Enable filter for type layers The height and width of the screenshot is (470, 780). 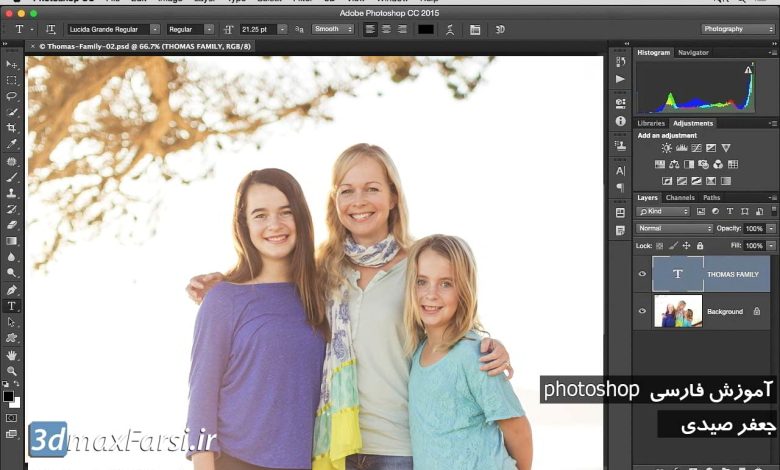[730, 211]
